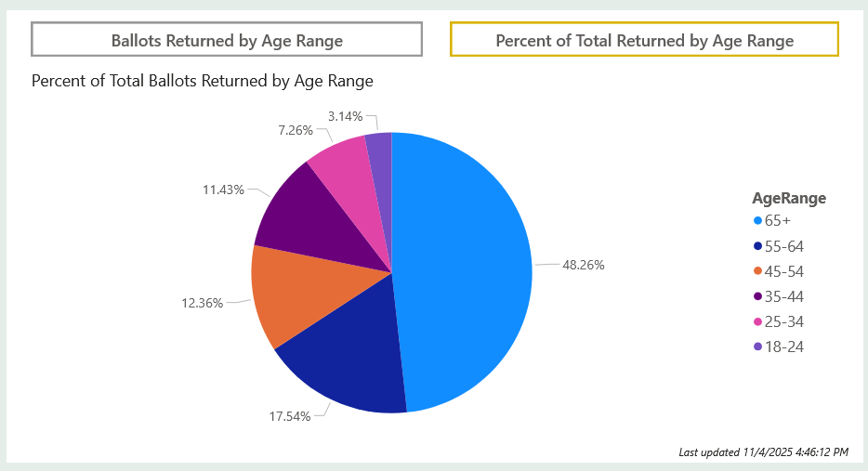868x471 pixels.
Task: Click the 12.36% data label
Action: tap(201, 303)
